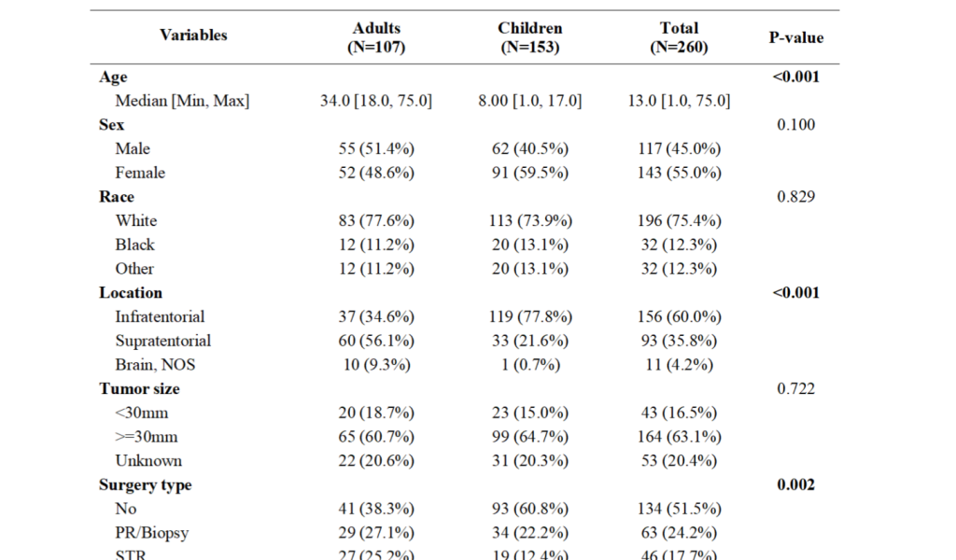
Task: Click the 0.829 P-value for Race
Action: [795, 197]
